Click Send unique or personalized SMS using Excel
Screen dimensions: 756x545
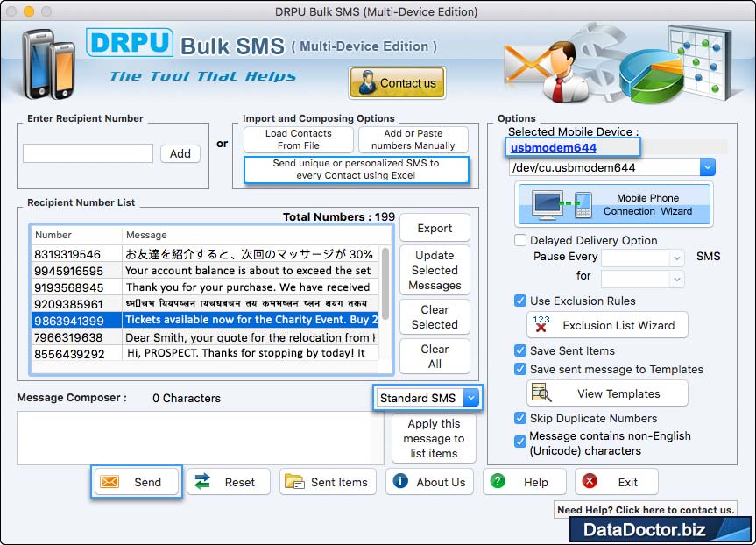(356, 170)
